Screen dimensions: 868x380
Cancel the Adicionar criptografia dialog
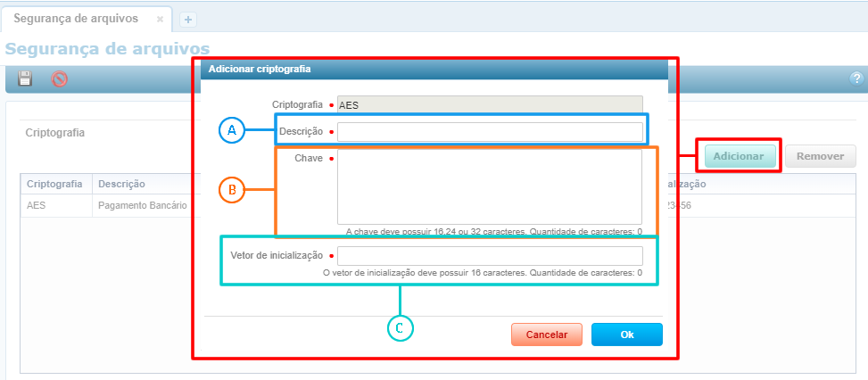(547, 335)
